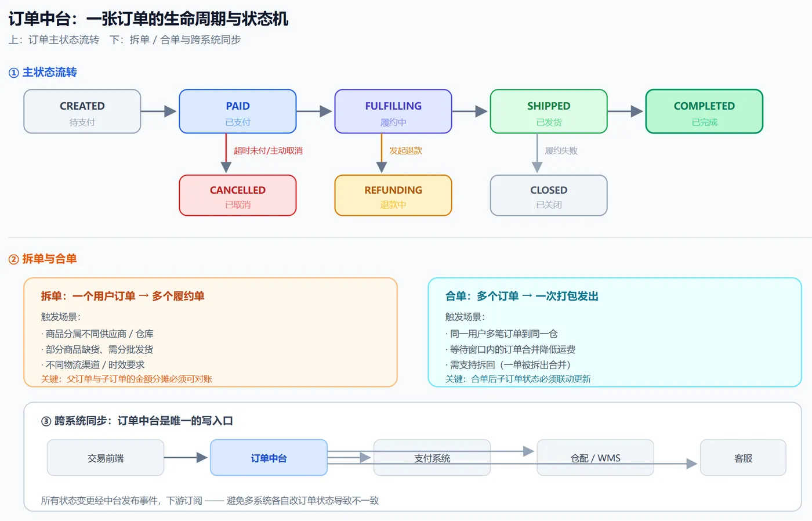The width and height of the screenshot is (812, 521).
Task: Select the key note 合单后子订单状态必须联动更新
Action: [x=518, y=379]
